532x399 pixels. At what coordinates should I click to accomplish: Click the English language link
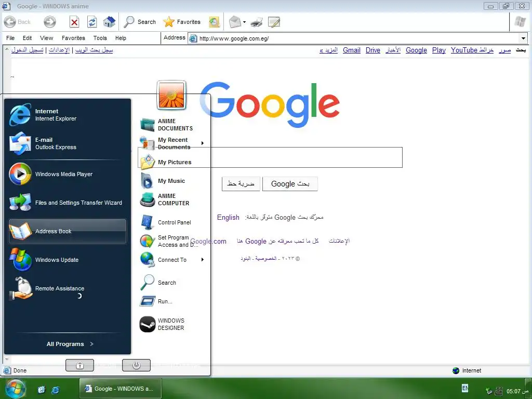tap(228, 218)
